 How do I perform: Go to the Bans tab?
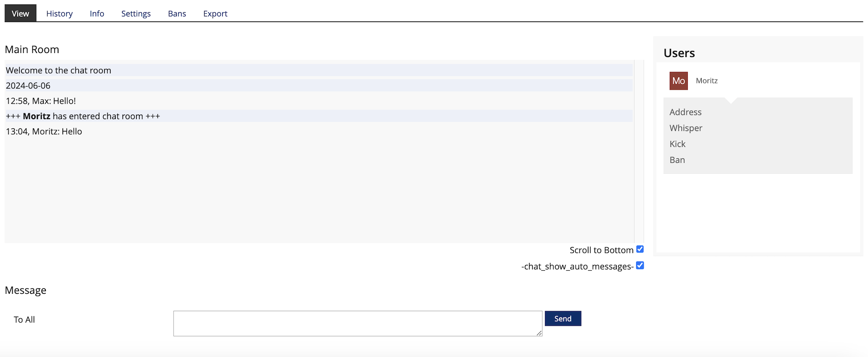(177, 13)
